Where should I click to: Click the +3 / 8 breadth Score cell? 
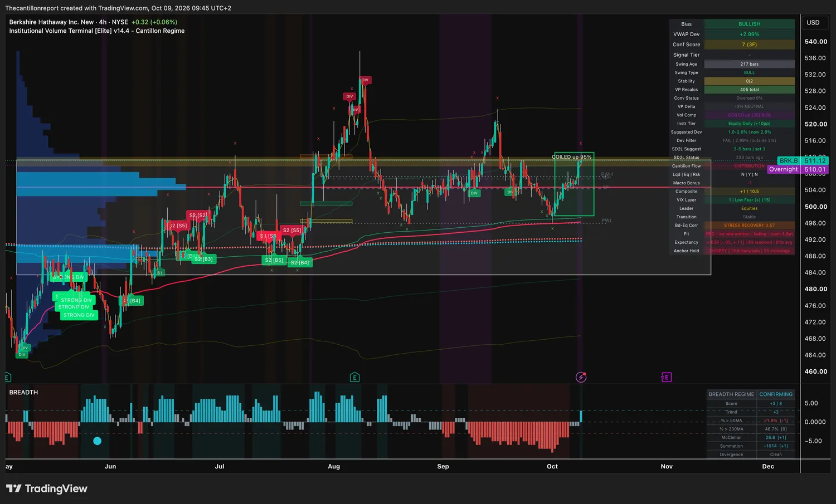coord(776,404)
